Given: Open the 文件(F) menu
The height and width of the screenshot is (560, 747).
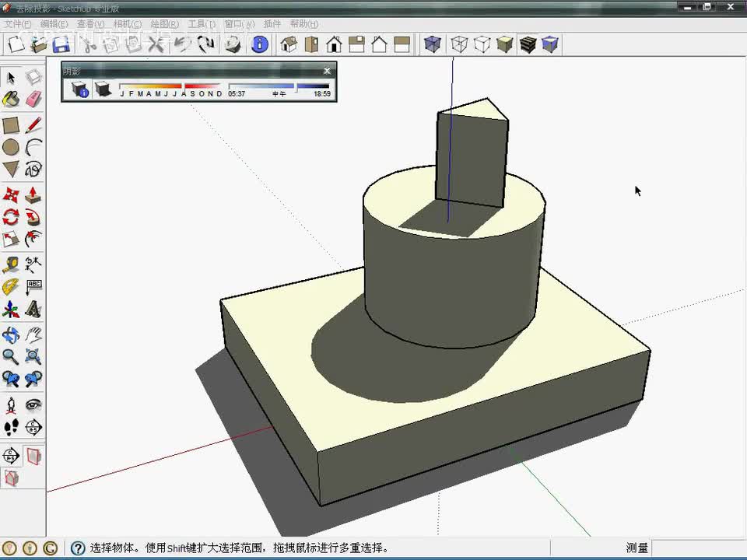Looking at the screenshot, I should click(x=19, y=24).
